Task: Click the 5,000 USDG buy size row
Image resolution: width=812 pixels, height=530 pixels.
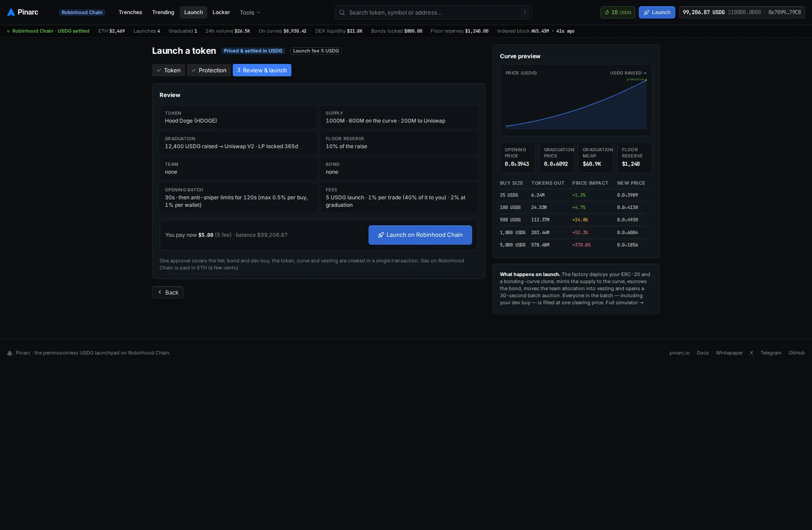Action: coord(576,245)
